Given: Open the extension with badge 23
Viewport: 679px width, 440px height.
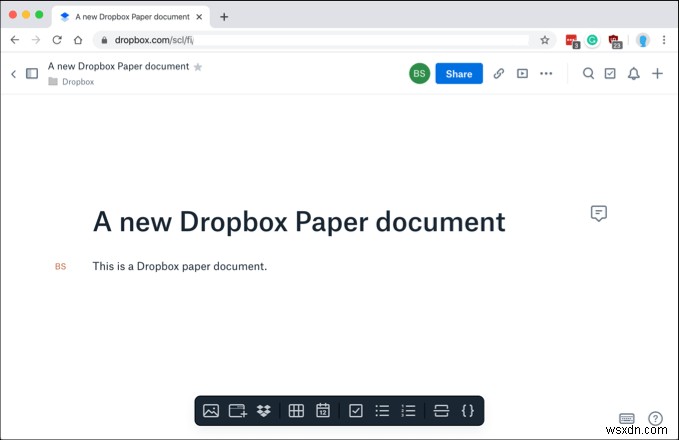Looking at the screenshot, I should pos(615,41).
